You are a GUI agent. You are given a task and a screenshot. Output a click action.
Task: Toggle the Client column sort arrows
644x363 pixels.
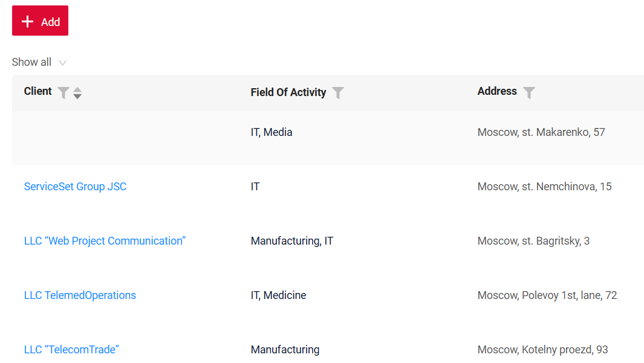(x=77, y=93)
